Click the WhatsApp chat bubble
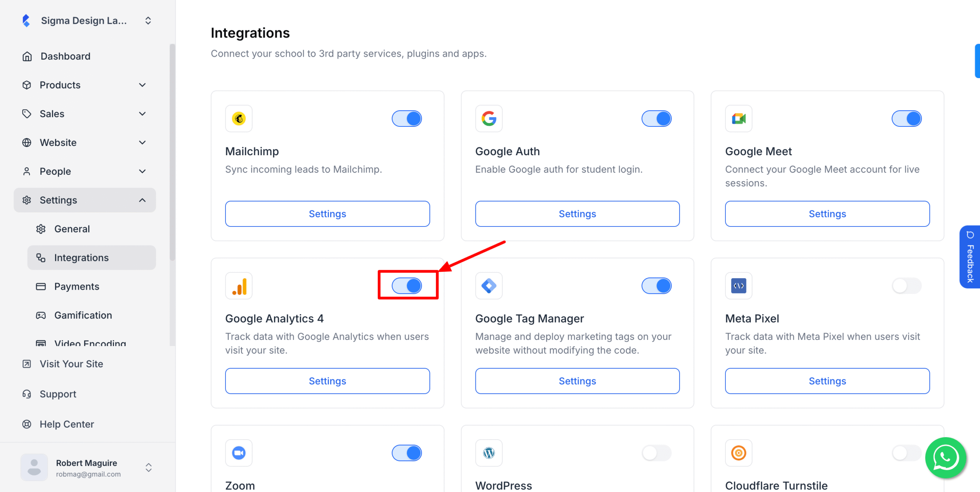This screenshot has height=492, width=980. [x=946, y=458]
